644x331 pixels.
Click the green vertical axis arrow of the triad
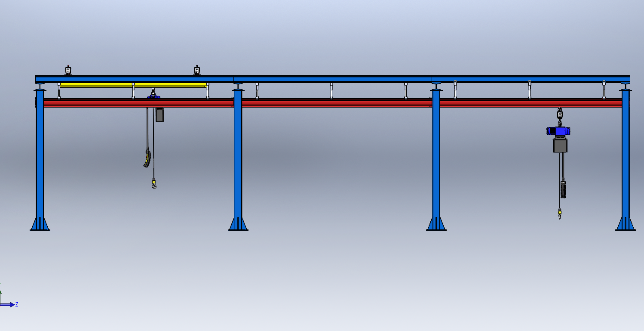tap(0, 293)
